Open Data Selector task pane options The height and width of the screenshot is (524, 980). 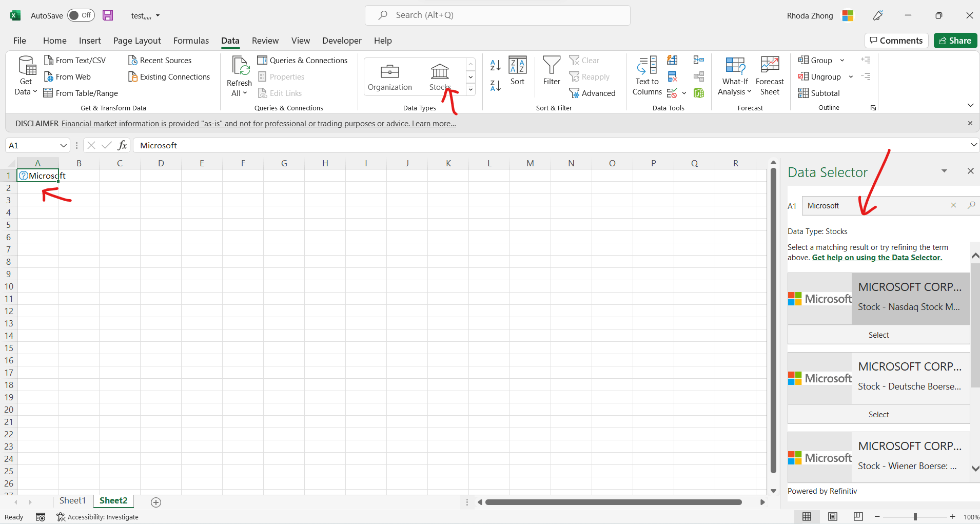944,171
